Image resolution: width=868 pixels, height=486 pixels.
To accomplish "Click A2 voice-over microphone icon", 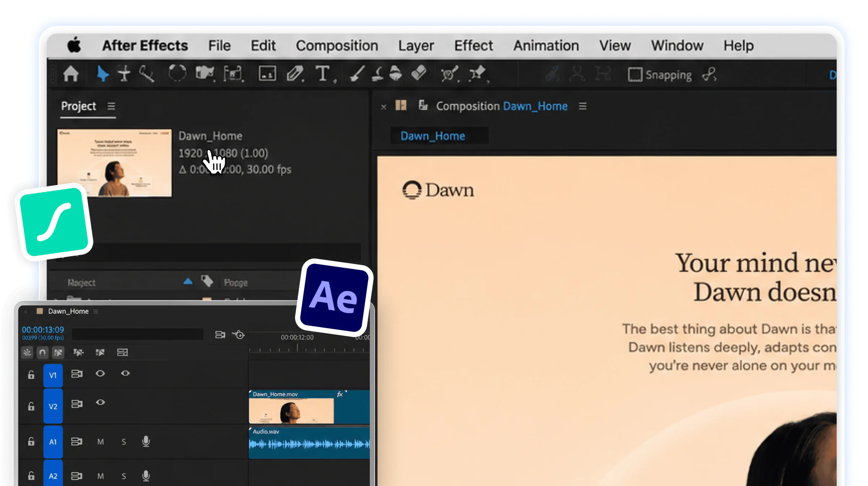I will pyautogui.click(x=146, y=476).
